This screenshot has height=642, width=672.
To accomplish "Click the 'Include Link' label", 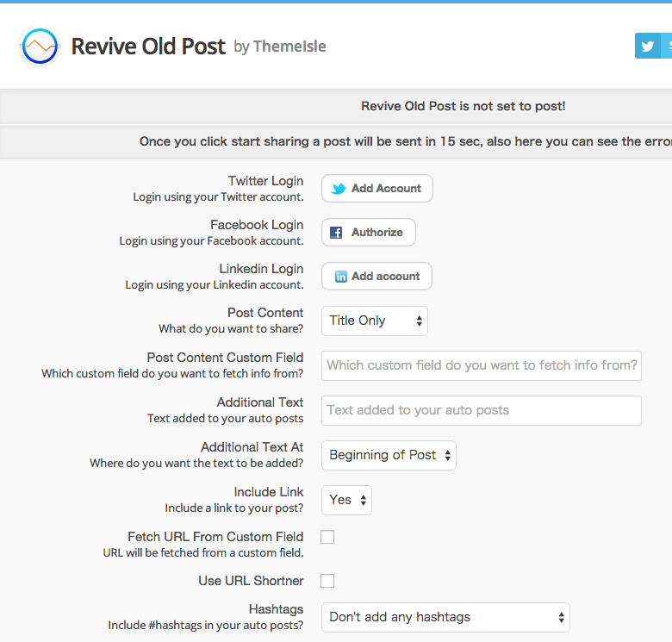I will pos(269,491).
